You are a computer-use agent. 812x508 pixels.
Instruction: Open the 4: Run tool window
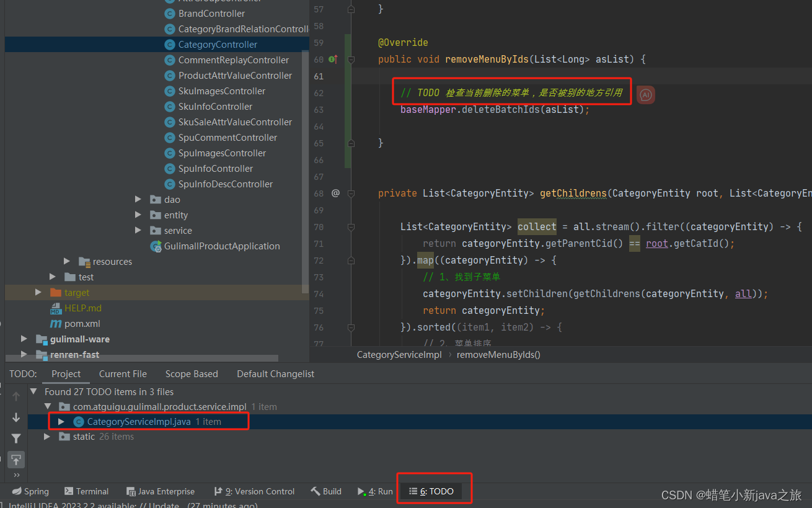tap(375, 491)
